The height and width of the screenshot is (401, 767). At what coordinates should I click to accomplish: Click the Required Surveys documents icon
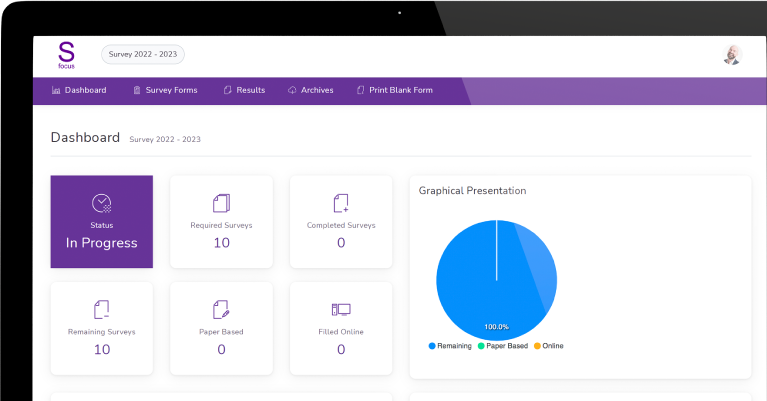[222, 203]
